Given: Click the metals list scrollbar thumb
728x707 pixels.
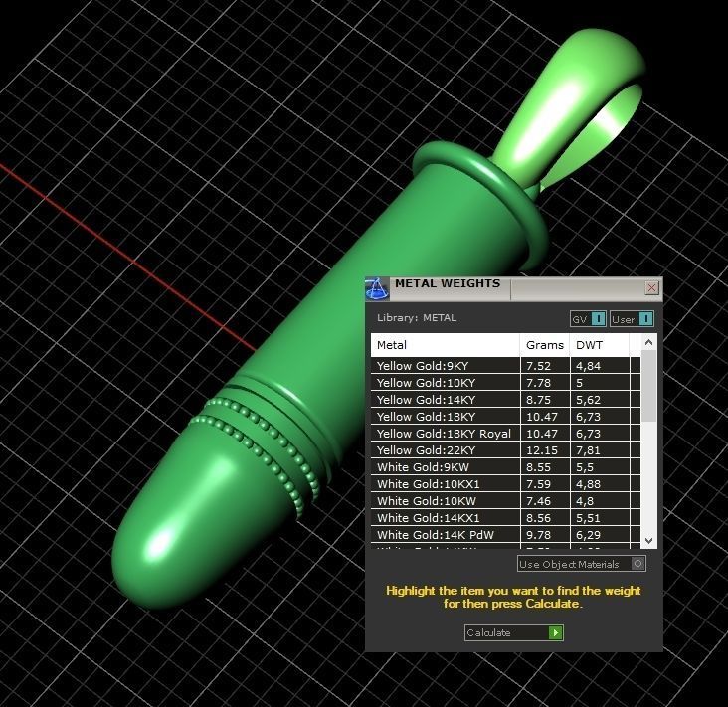Looking at the screenshot, I should pos(649,386).
